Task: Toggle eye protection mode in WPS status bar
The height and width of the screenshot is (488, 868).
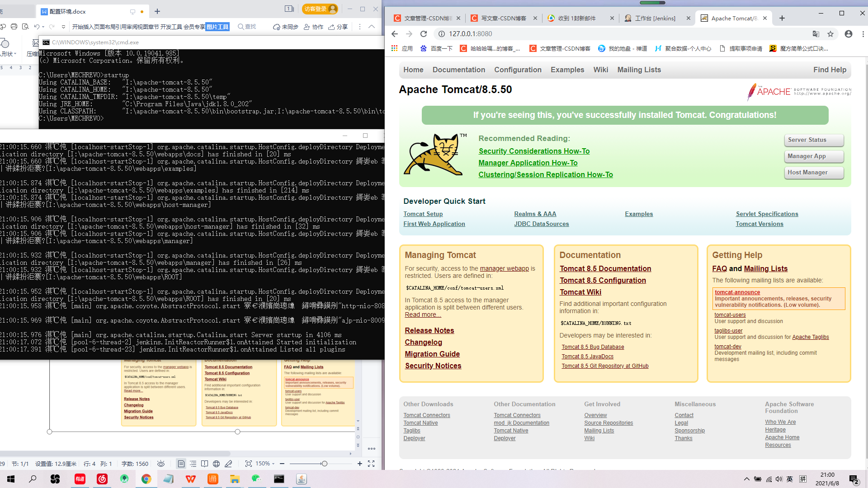Action: [161, 464]
